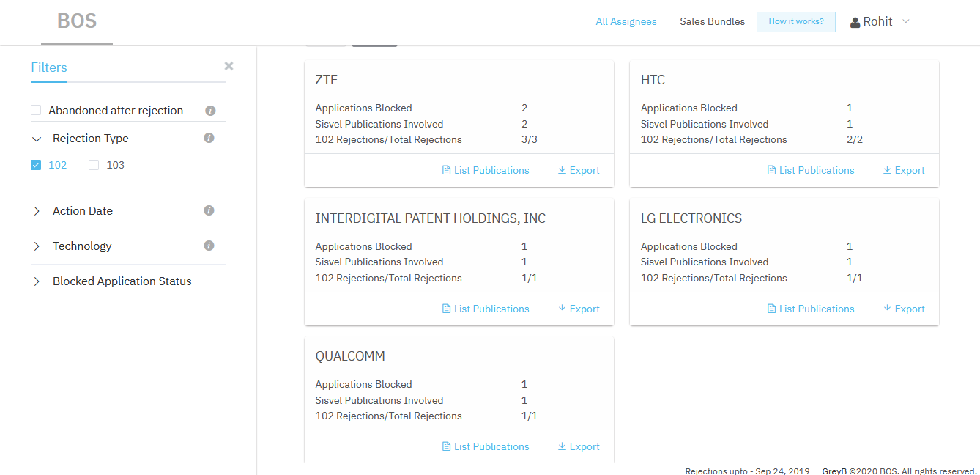The image size is (980, 475).
Task: Enable Abandoned after rejection checkbox
Action: (x=36, y=110)
